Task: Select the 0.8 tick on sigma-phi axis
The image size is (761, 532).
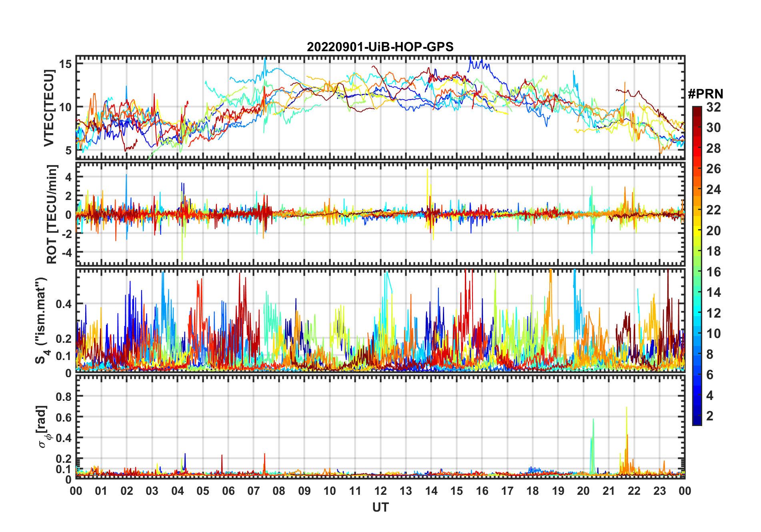Action: pos(64,396)
